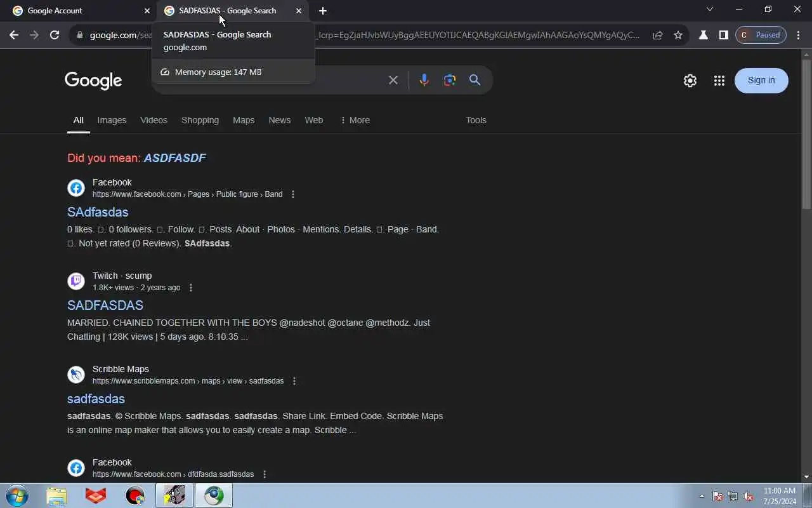Submit search with magnifier icon
Image resolution: width=812 pixels, height=508 pixels.
click(475, 80)
